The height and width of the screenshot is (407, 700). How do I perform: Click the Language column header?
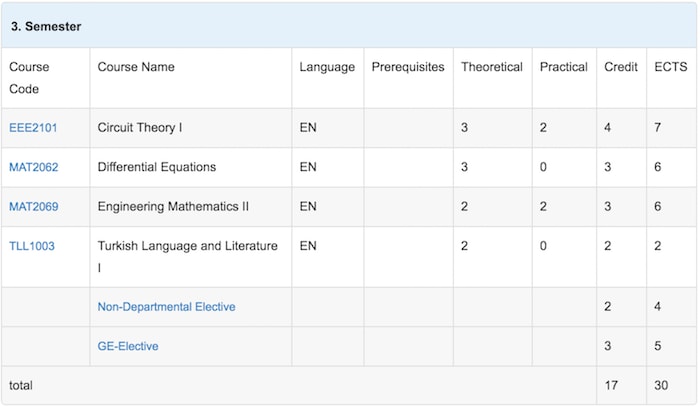tap(327, 67)
